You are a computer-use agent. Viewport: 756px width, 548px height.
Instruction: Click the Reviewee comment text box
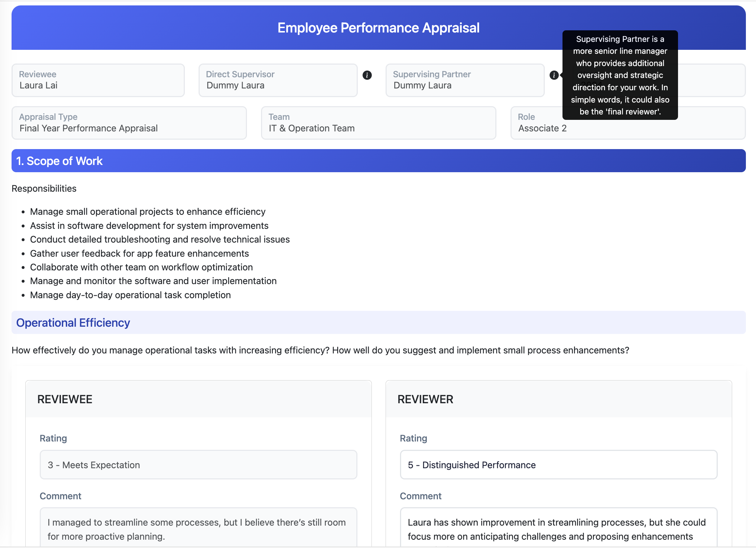coord(198,529)
